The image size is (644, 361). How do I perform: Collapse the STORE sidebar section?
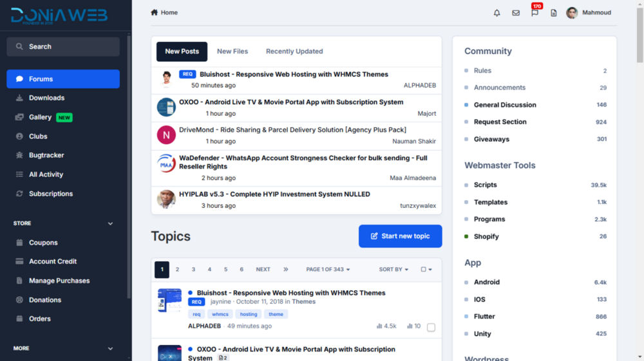[110, 223]
